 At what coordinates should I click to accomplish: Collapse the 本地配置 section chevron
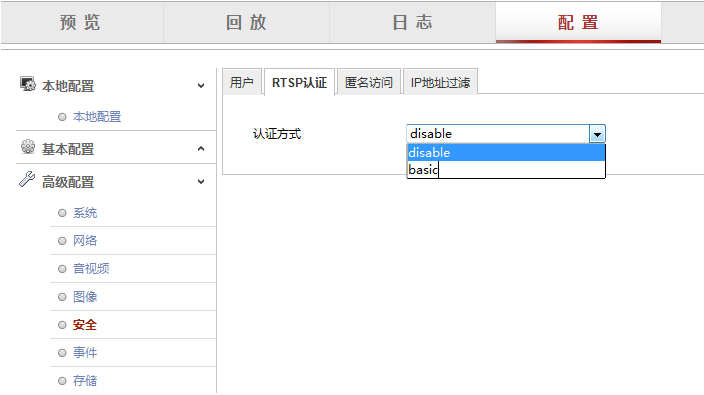(x=201, y=85)
